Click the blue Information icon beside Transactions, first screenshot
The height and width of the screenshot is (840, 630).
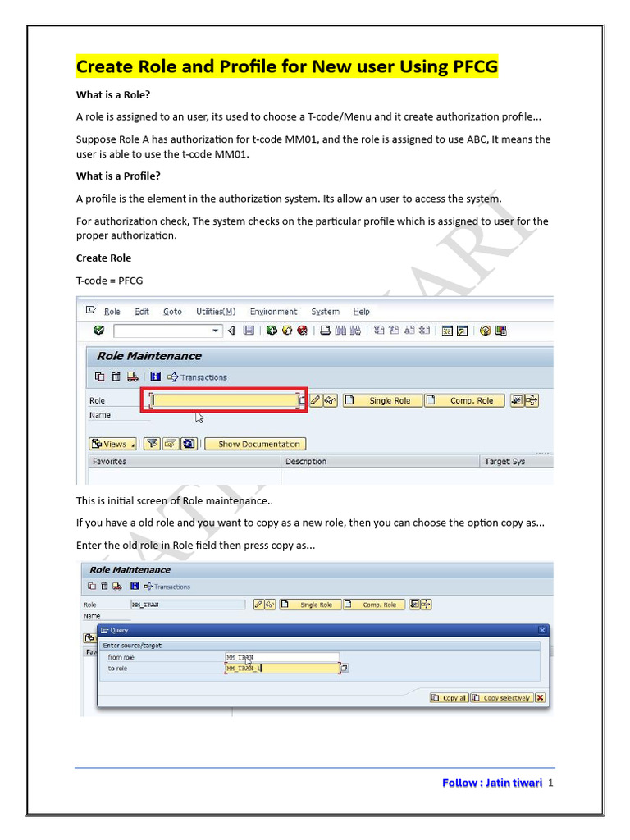click(x=155, y=377)
